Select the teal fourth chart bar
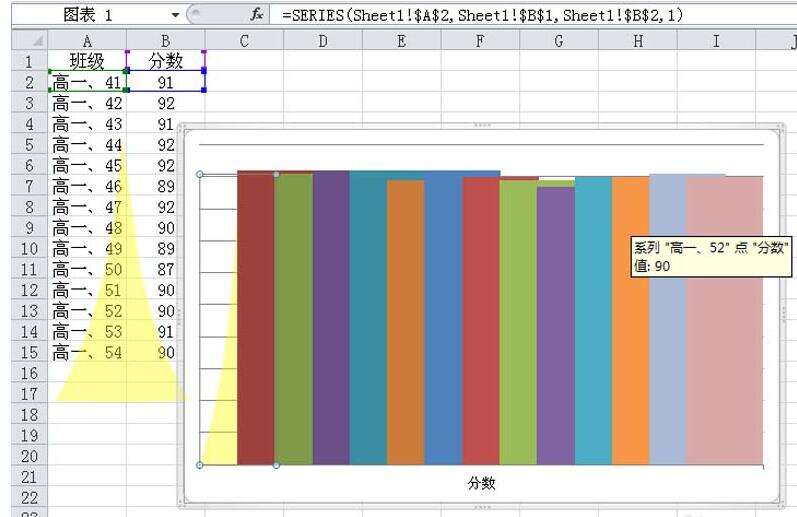Image resolution: width=797 pixels, height=517 pixels. click(368, 318)
